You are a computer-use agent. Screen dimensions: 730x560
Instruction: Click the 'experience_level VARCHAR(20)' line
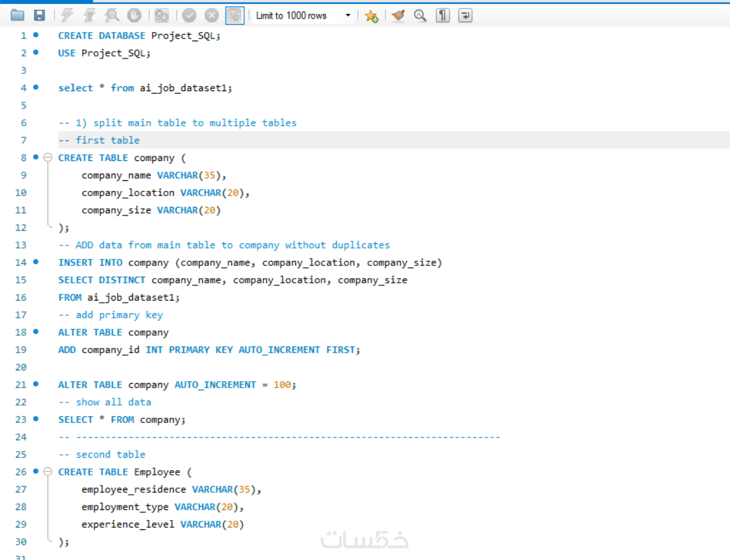click(x=162, y=524)
